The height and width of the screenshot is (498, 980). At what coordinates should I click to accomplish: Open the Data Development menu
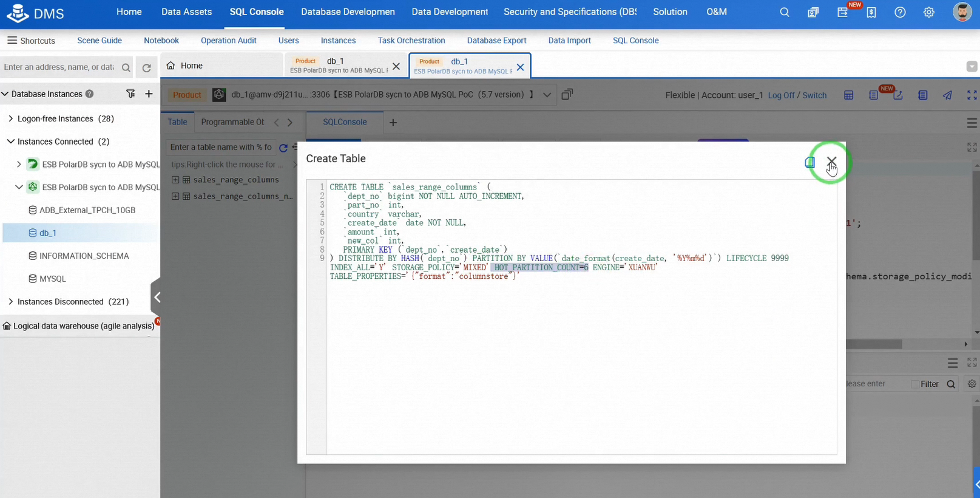pos(450,12)
